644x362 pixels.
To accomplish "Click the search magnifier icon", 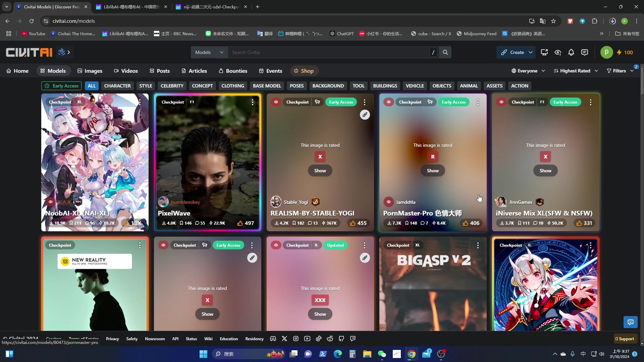I will [x=445, y=52].
